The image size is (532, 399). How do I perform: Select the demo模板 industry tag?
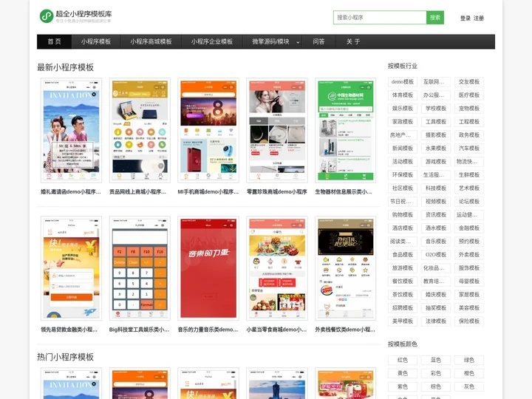coord(403,82)
